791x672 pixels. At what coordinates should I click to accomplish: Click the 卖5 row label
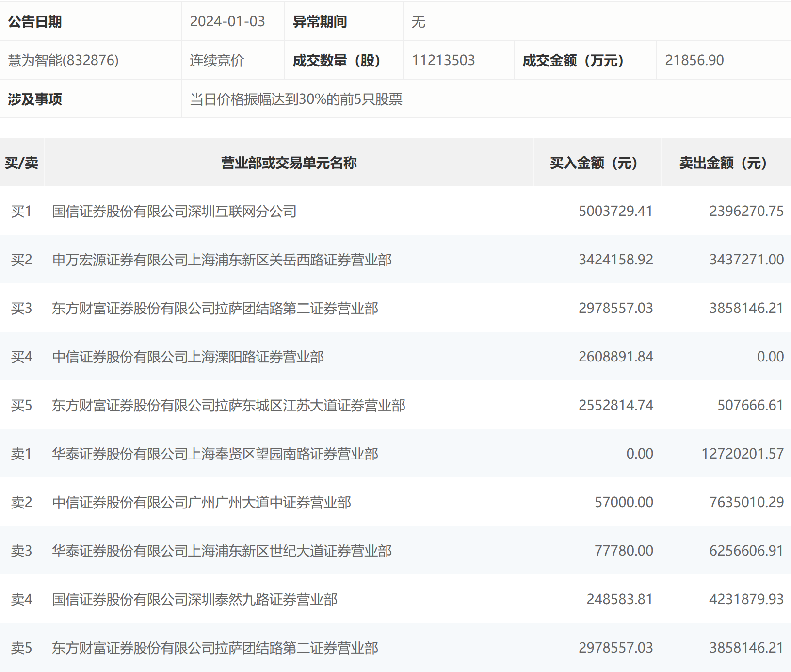coord(22,648)
